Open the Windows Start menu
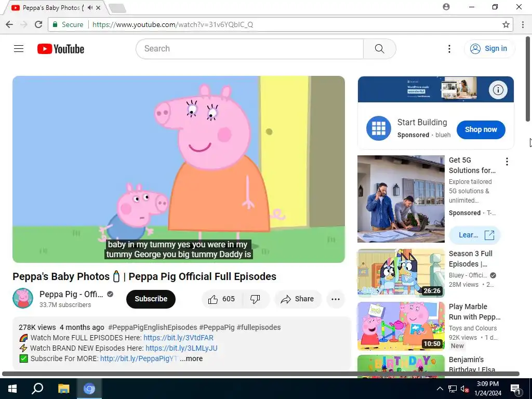This screenshot has height=399, width=532. (x=12, y=389)
